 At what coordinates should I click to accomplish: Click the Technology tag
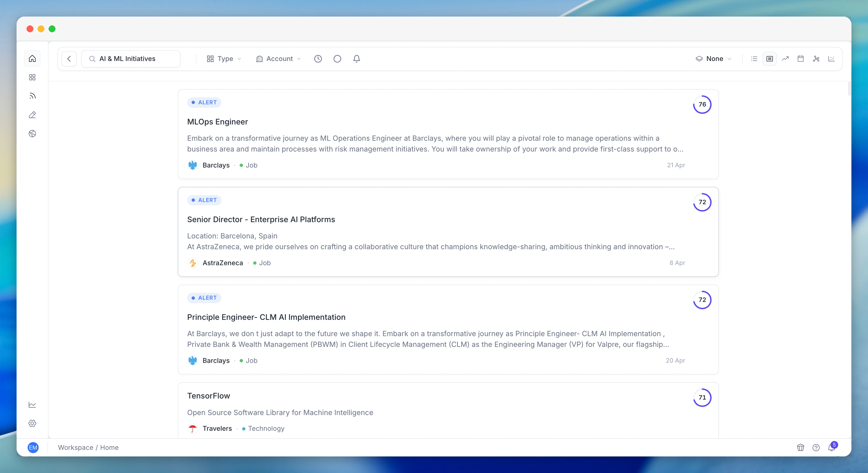pyautogui.click(x=263, y=429)
